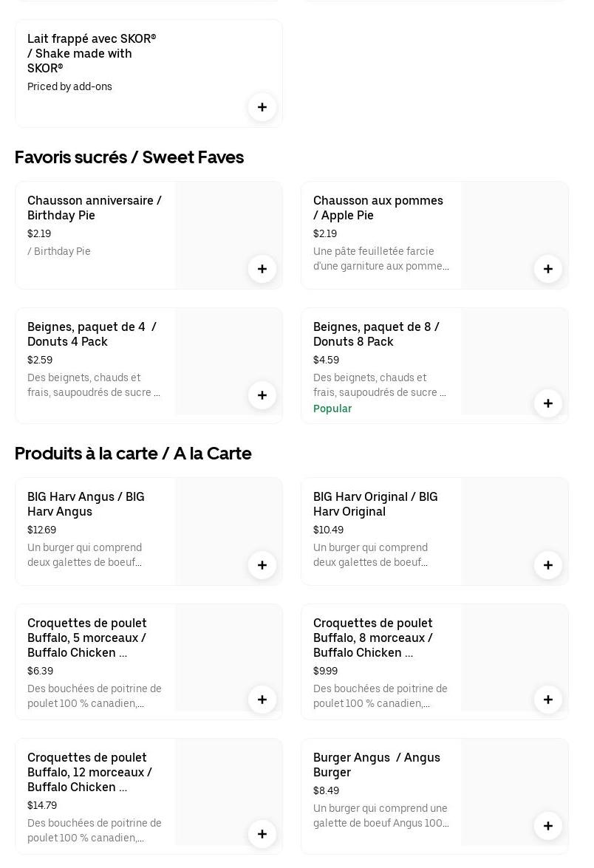Open Beignes paquet de 8 item title

pyautogui.click(x=376, y=334)
